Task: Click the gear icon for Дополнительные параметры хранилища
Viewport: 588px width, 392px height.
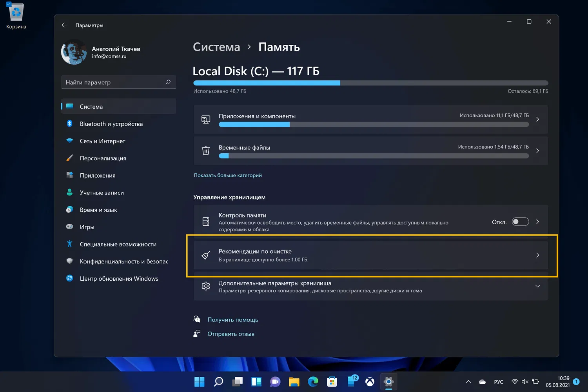Action: [x=206, y=286]
